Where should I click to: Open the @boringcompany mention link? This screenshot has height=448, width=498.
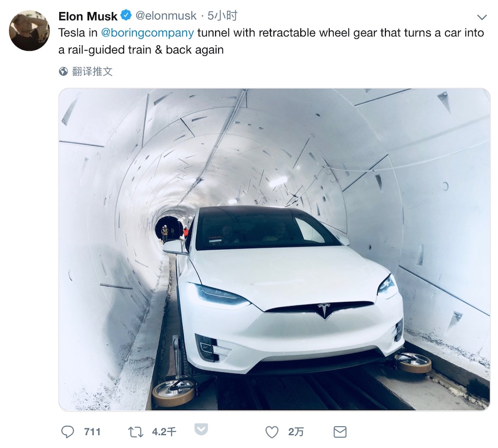pyautogui.click(x=147, y=33)
